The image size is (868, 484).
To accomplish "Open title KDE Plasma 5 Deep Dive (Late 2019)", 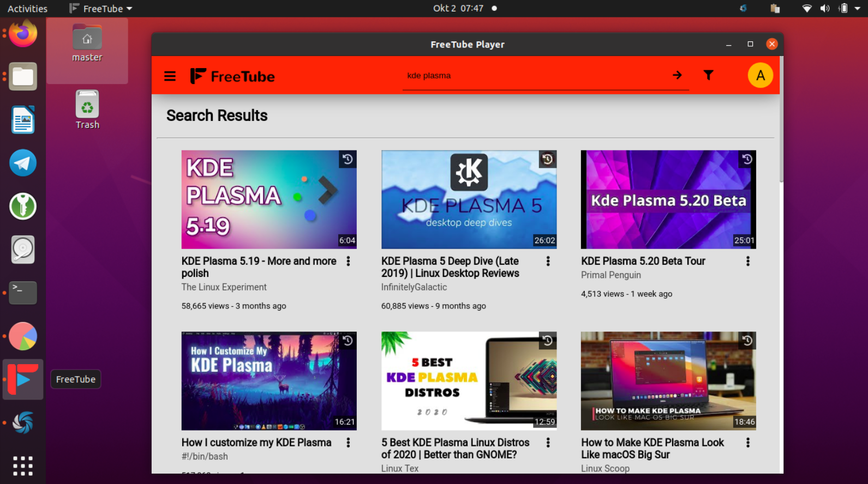I will [x=450, y=267].
